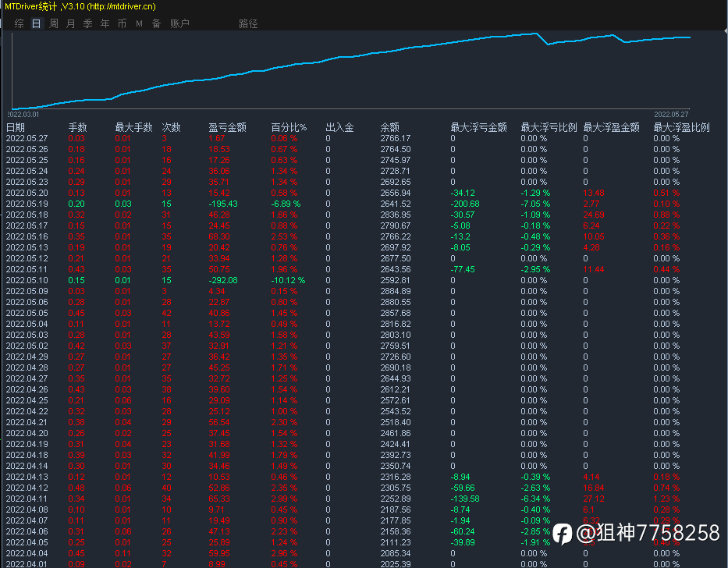728x568 pixels.
Task: Open the 币 currency tab
Action: 122,23
